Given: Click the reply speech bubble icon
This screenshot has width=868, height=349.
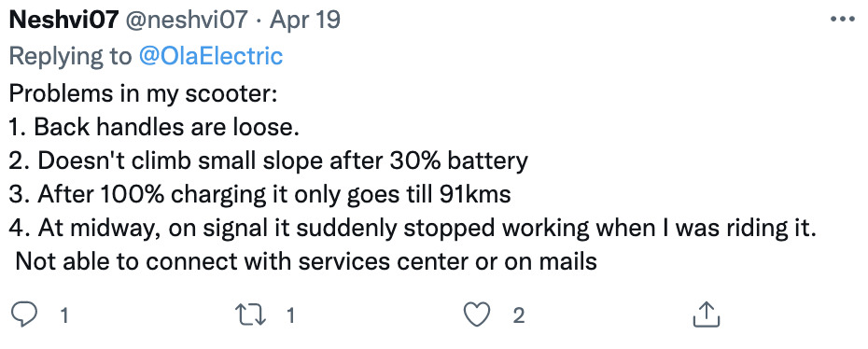Looking at the screenshot, I should [x=25, y=315].
